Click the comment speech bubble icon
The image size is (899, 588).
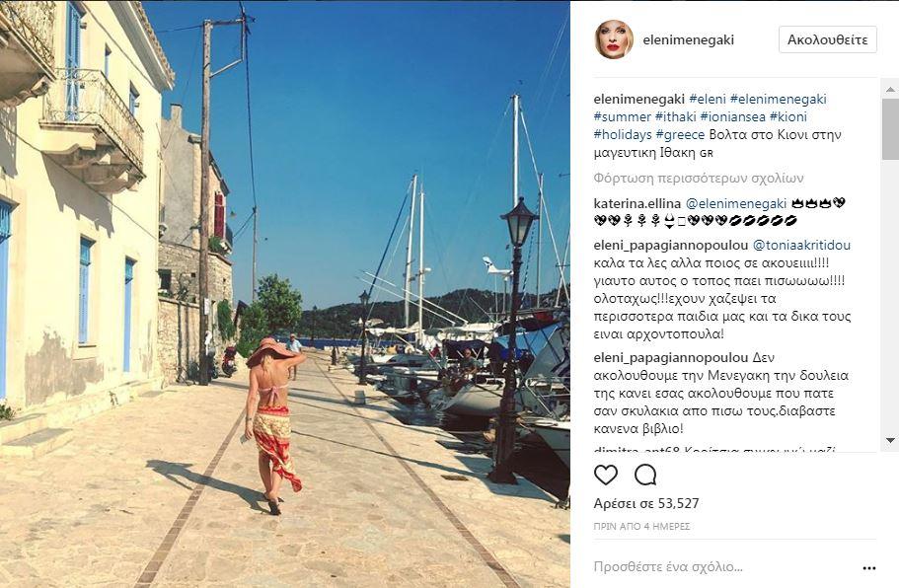tap(645, 476)
